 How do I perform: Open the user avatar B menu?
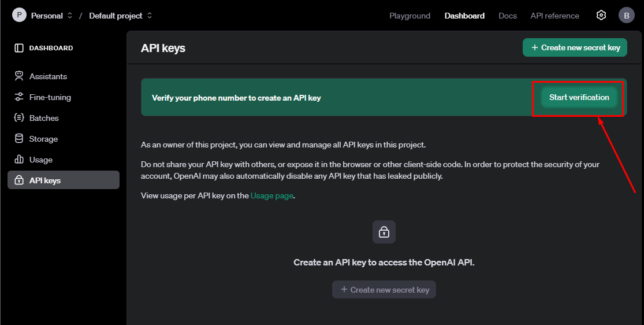coord(626,16)
